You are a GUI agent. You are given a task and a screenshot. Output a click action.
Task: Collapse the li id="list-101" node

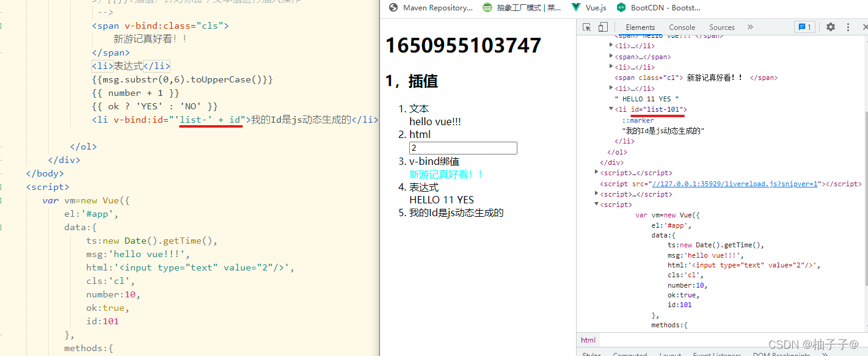pos(611,109)
